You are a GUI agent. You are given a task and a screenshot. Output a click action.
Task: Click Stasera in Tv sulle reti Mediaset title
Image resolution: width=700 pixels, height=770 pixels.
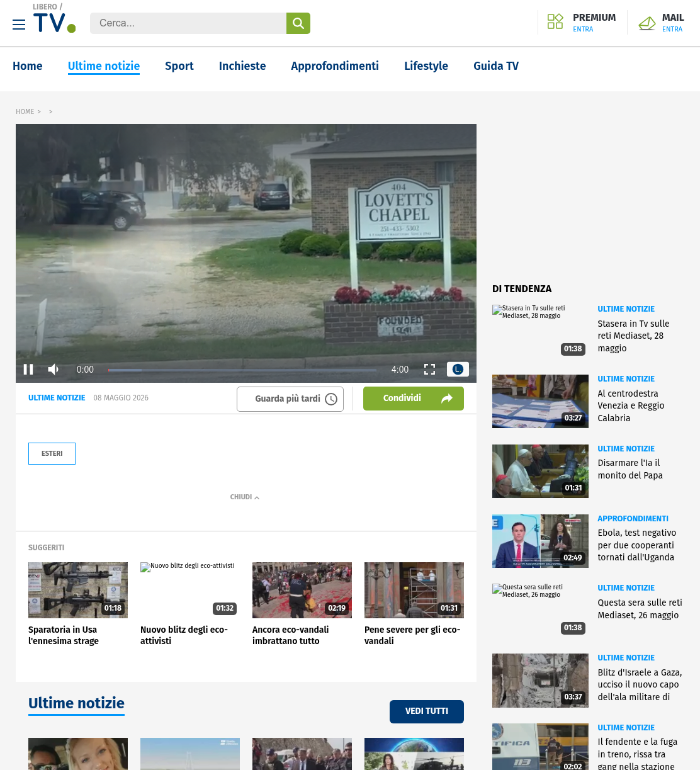[x=633, y=336]
